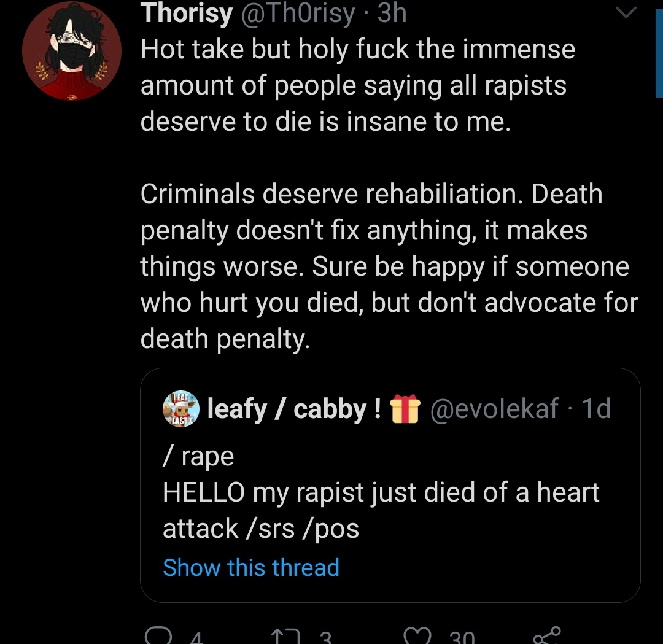This screenshot has width=663, height=644.
Task: Open the @Th0risy handle
Action: [298, 13]
